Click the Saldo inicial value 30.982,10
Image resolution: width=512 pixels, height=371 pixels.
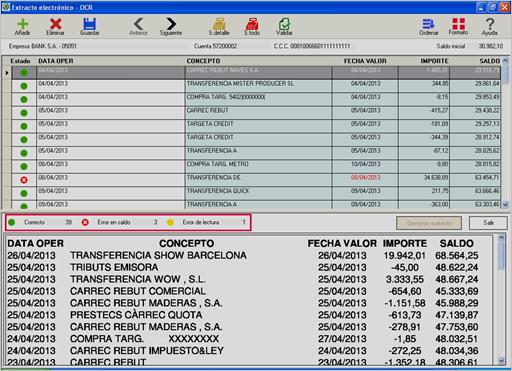(x=491, y=46)
